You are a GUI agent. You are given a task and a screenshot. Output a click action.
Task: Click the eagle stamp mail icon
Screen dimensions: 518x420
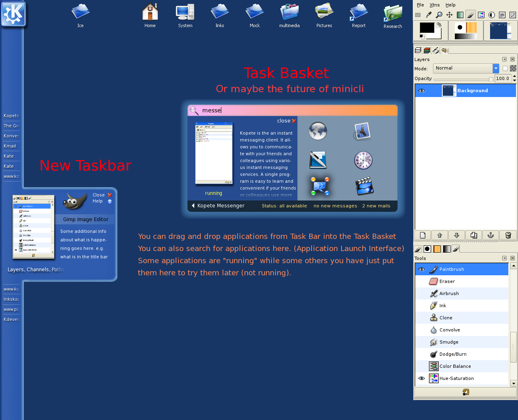coord(363,131)
